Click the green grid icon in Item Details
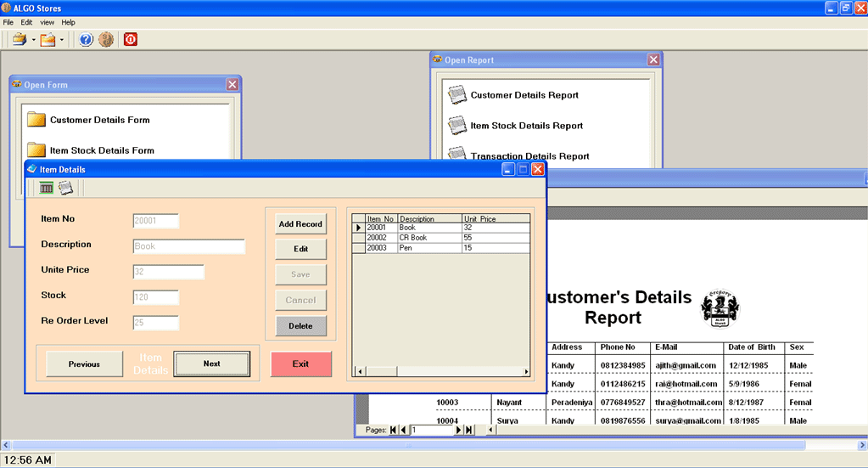Viewport: 868px width, 468px height. 47,188
